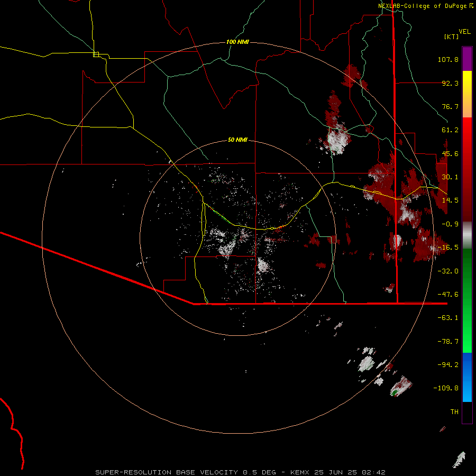Pick the purple segment of the velocity color bar
This screenshot has width=476, height=476.
click(x=467, y=59)
